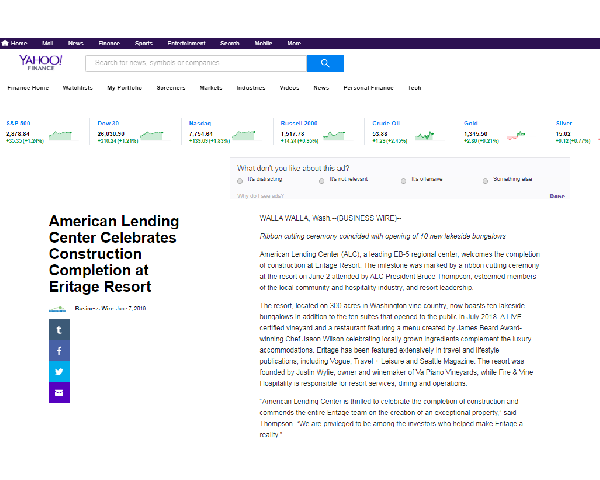Select the "Something else" ad feedback option

coord(485,181)
